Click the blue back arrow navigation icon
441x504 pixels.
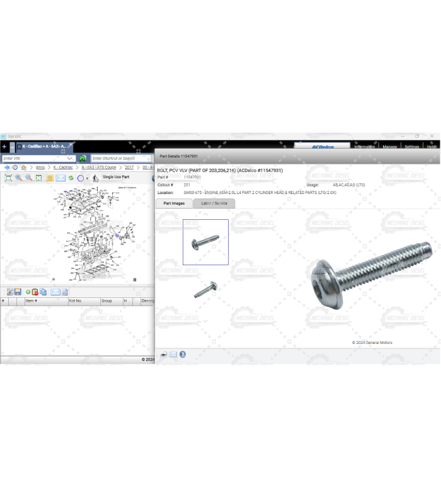pyautogui.click(x=6, y=168)
